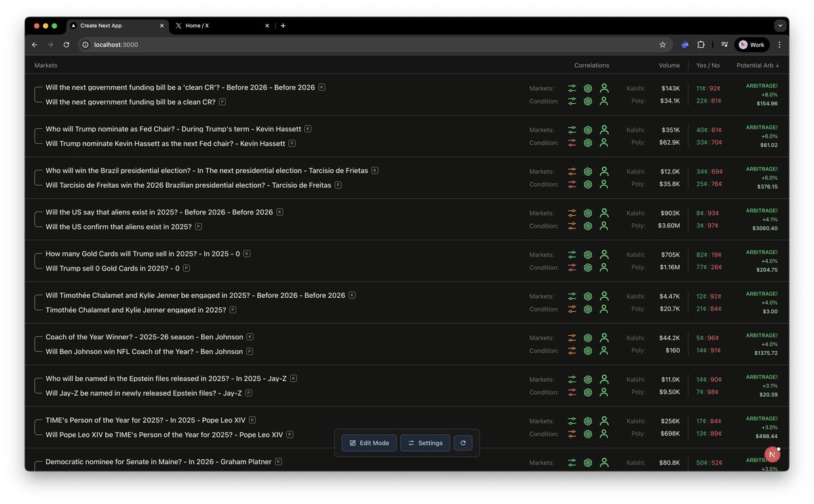Click Condition OpenAI icon in Tarcisio de Freitas row
The image size is (814, 504).
point(588,185)
